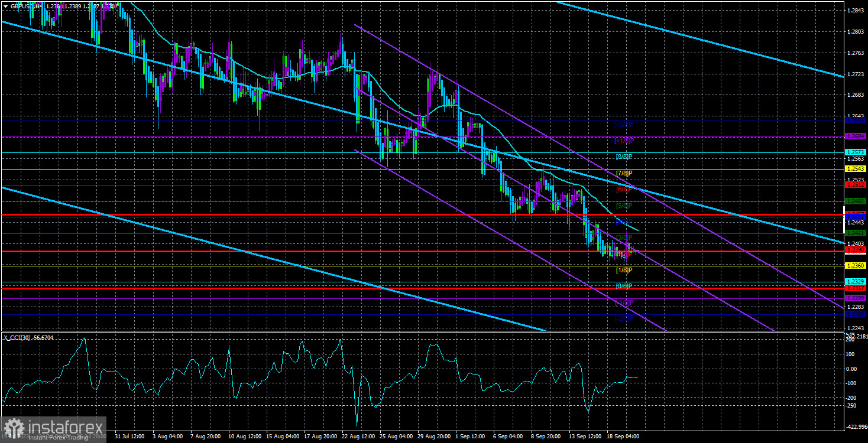Screen dimensions: 868x443
Task: Select the [6/8]P Murray level label
Action: click(624, 190)
